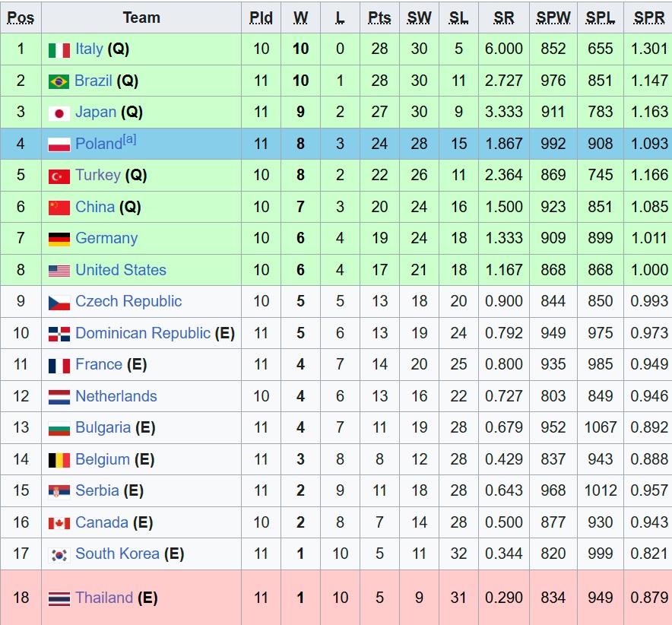Click the Canada flag icon
The height and width of the screenshot is (625, 672).
59,523
